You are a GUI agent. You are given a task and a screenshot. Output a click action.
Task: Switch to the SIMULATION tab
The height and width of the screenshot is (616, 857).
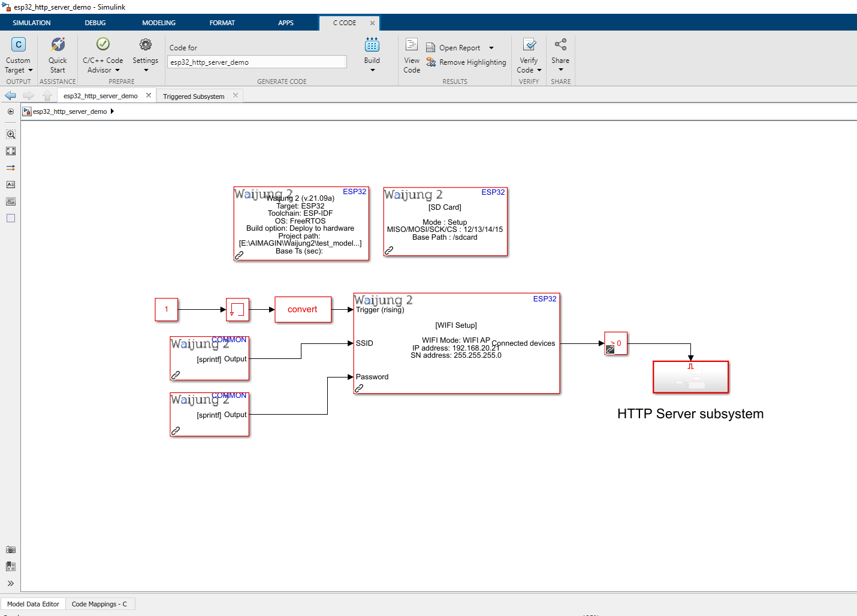pos(32,23)
